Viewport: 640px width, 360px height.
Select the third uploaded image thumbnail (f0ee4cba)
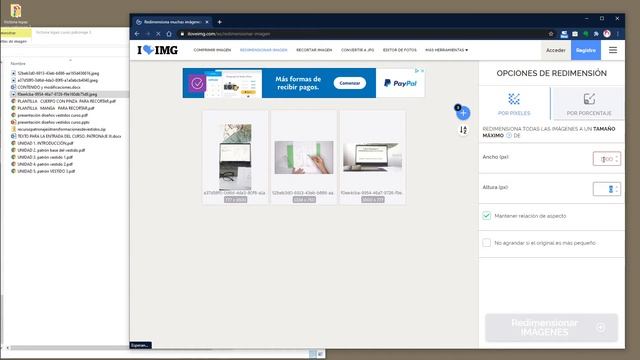pyautogui.click(x=373, y=157)
